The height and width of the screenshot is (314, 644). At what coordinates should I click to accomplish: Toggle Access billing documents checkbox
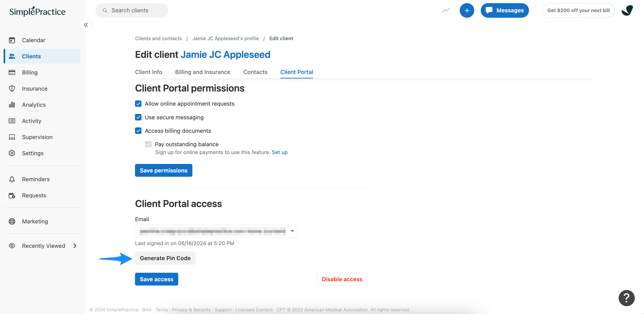click(x=138, y=131)
